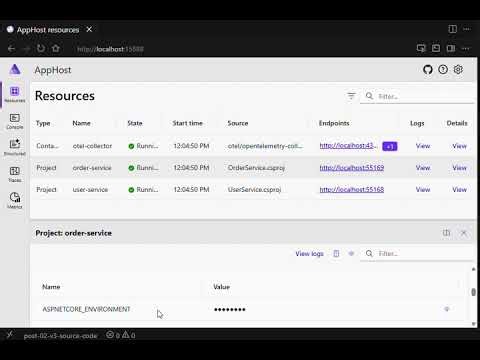This screenshot has width=480, height=360.
Task: Sort by Start time column header
Action: 187,123
